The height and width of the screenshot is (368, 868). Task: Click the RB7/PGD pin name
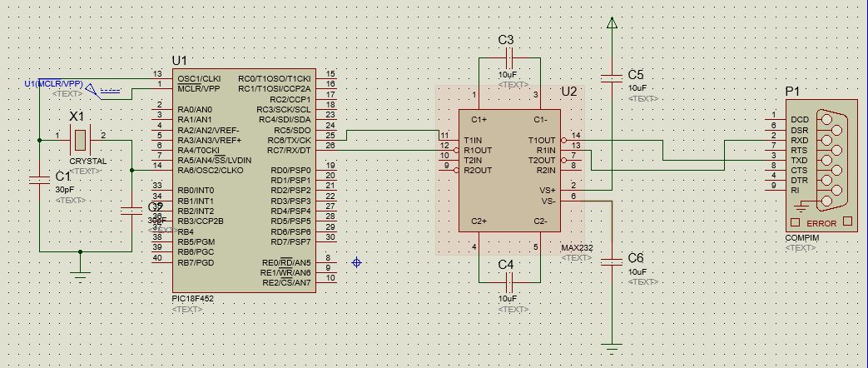tap(196, 262)
